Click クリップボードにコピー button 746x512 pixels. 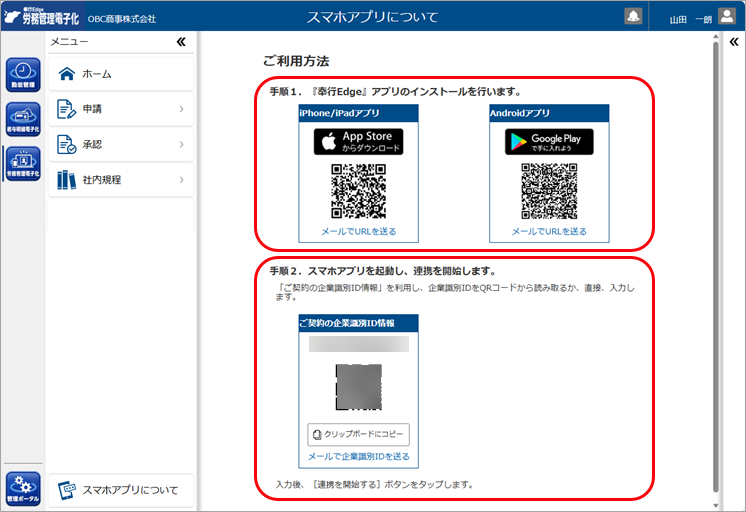358,434
